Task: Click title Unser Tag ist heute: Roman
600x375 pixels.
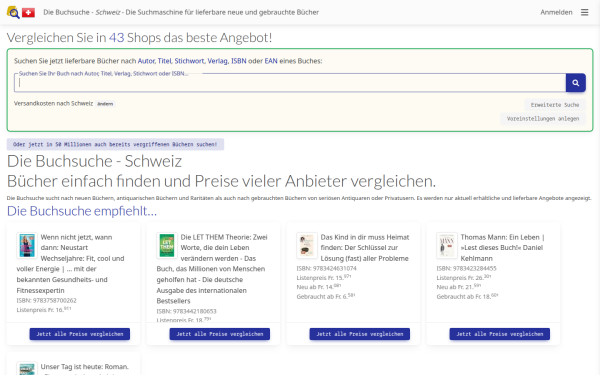Action: pyautogui.click(x=85, y=367)
